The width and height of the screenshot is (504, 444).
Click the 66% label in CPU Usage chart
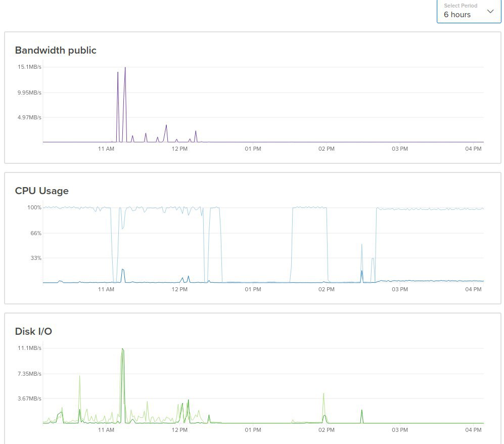[36, 233]
